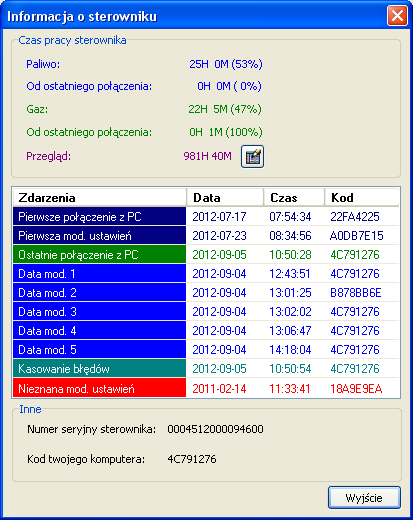The image size is (413, 520).
Task: Click the Wyjście button
Action: [x=364, y=498]
